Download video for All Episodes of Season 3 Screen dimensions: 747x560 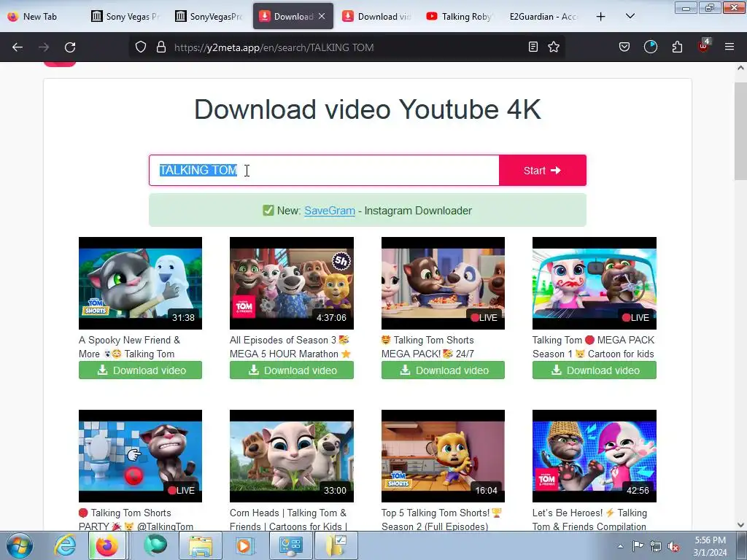coord(292,370)
